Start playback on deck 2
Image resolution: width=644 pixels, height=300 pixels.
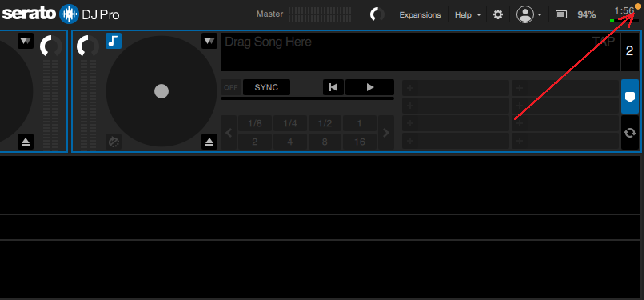pos(370,87)
